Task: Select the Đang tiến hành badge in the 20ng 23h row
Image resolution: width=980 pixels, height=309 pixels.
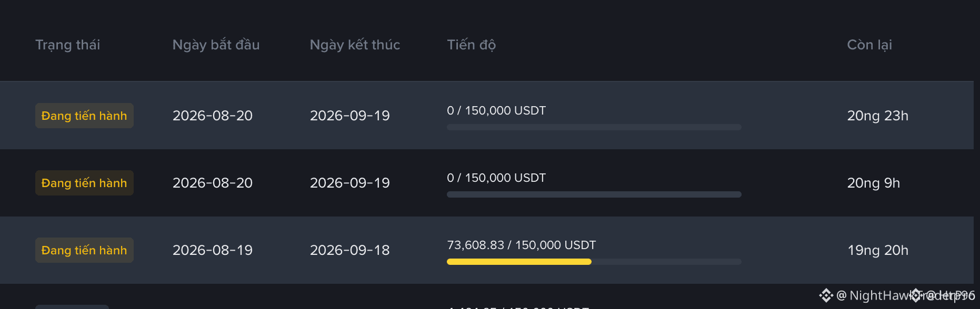Action: [84, 116]
